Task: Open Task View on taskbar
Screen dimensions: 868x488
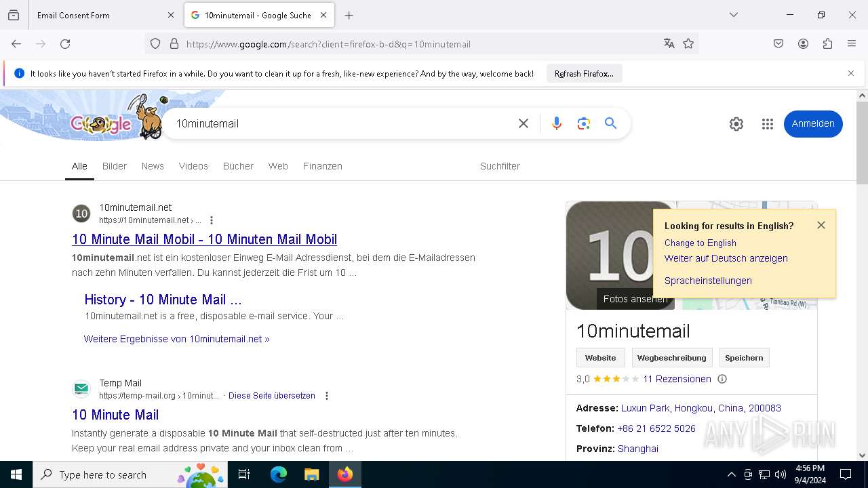Action: pyautogui.click(x=244, y=474)
